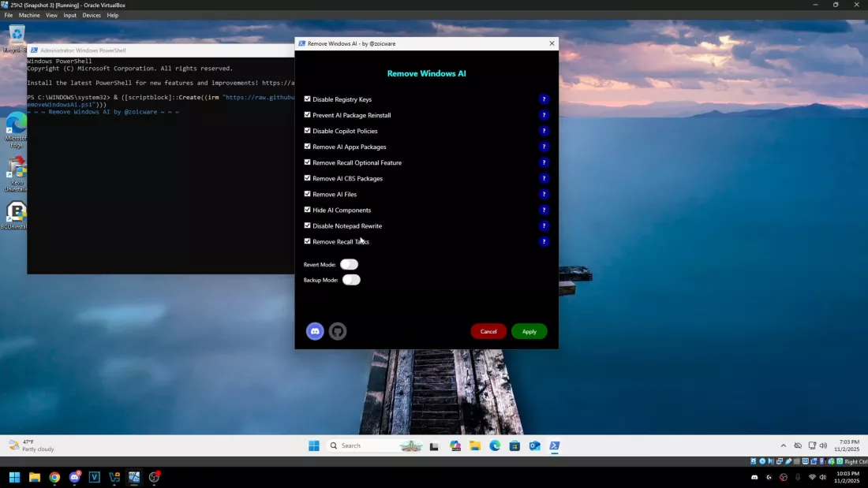Click help icon beside Remove AI CBS Packages
This screenshot has height=488, width=868.
544,178
